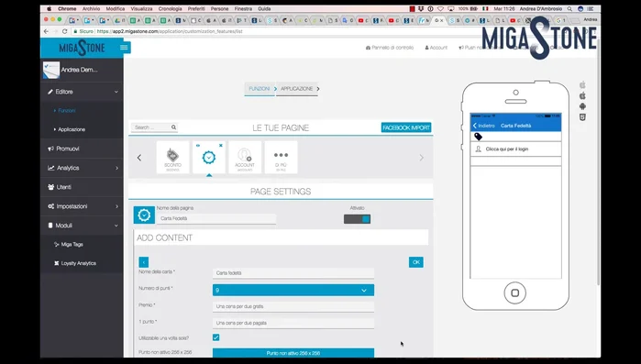
Task: Click phone preview home button
Action: pos(515,292)
